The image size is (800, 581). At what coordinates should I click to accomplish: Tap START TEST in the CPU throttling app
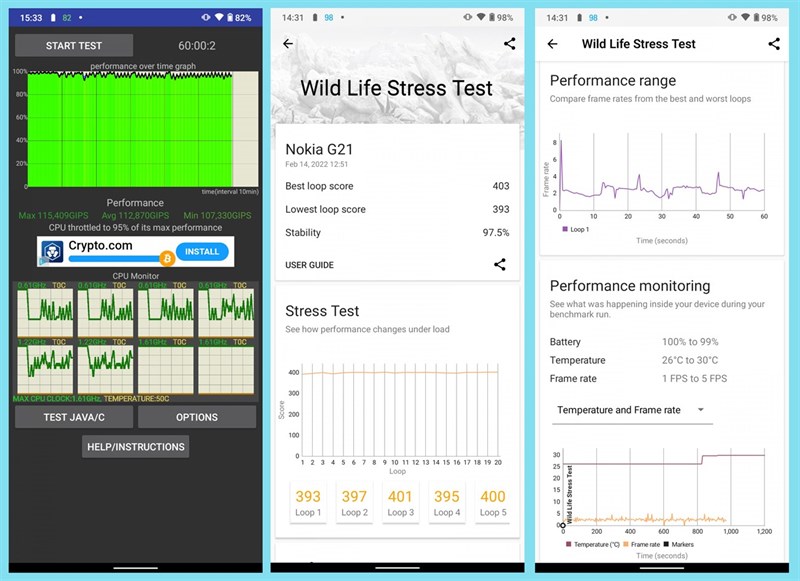(74, 45)
